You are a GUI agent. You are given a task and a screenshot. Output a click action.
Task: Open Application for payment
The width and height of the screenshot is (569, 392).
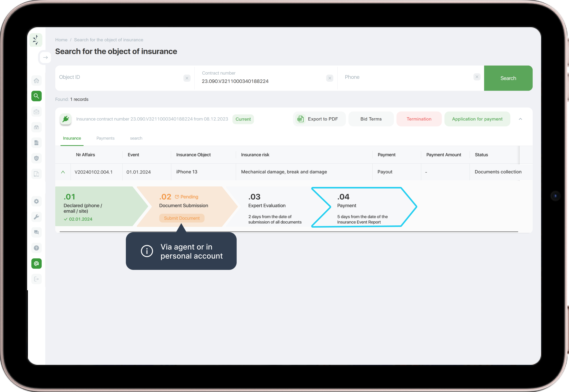(477, 119)
